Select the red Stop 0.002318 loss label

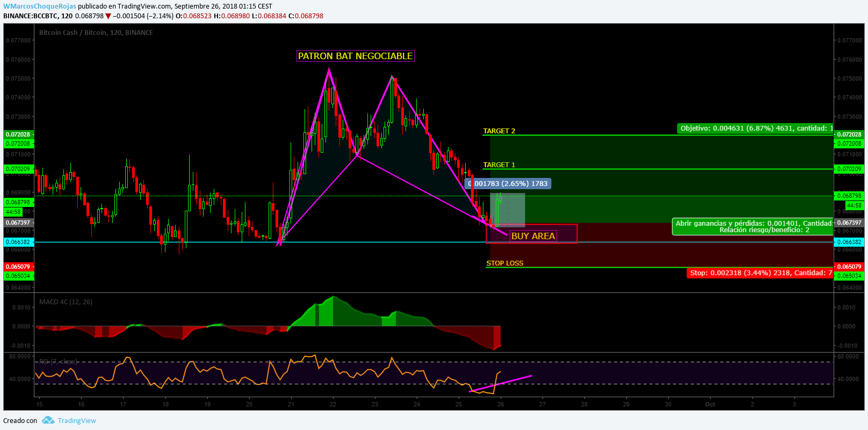(x=760, y=273)
